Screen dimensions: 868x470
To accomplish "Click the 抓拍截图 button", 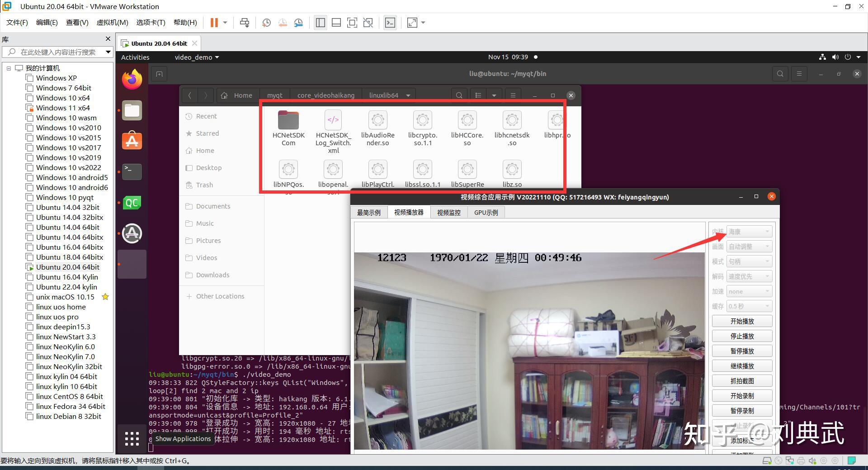I will pyautogui.click(x=742, y=381).
